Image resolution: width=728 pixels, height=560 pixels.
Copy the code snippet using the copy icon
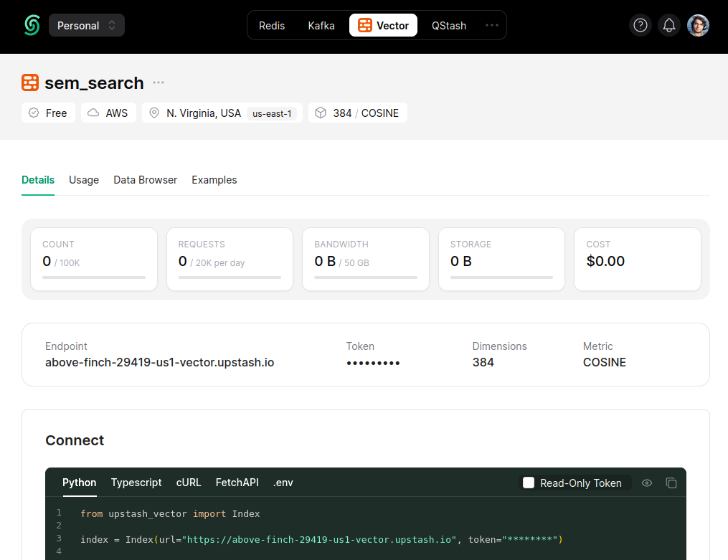pos(671,483)
